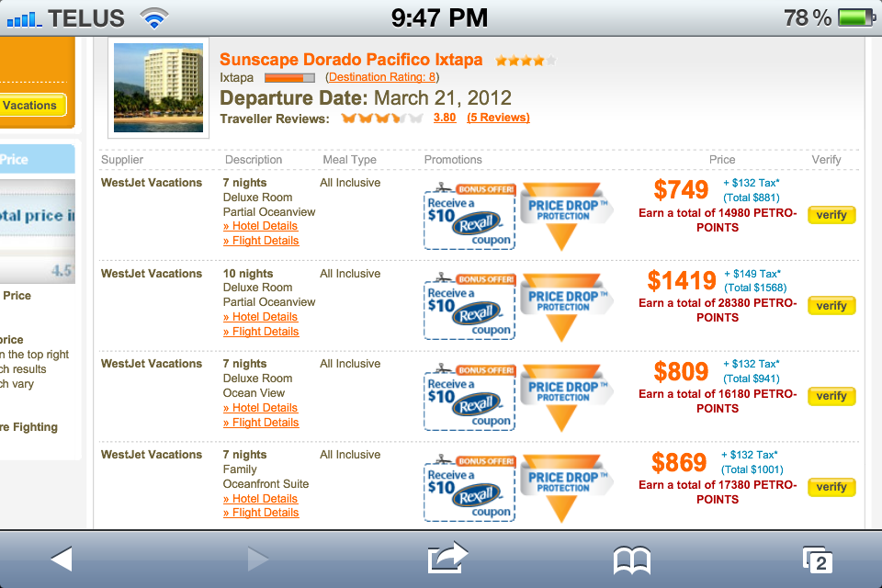
Task: Tap the status bar clock
Action: tap(439, 17)
